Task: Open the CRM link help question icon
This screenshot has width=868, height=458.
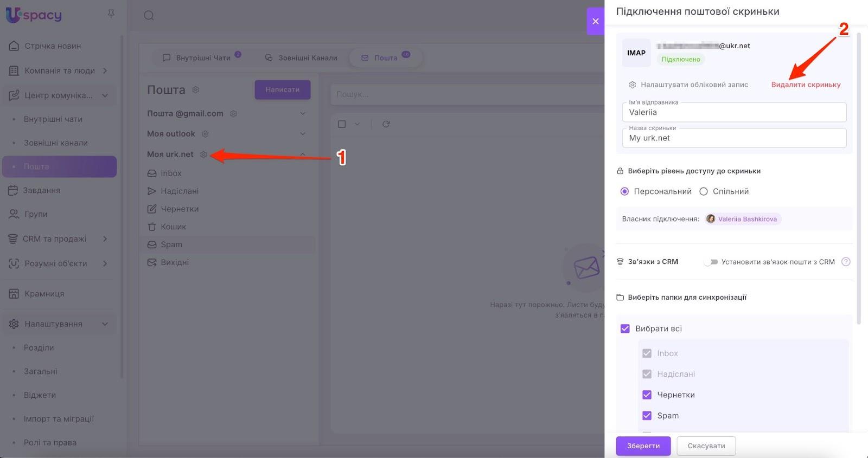Action: point(846,262)
